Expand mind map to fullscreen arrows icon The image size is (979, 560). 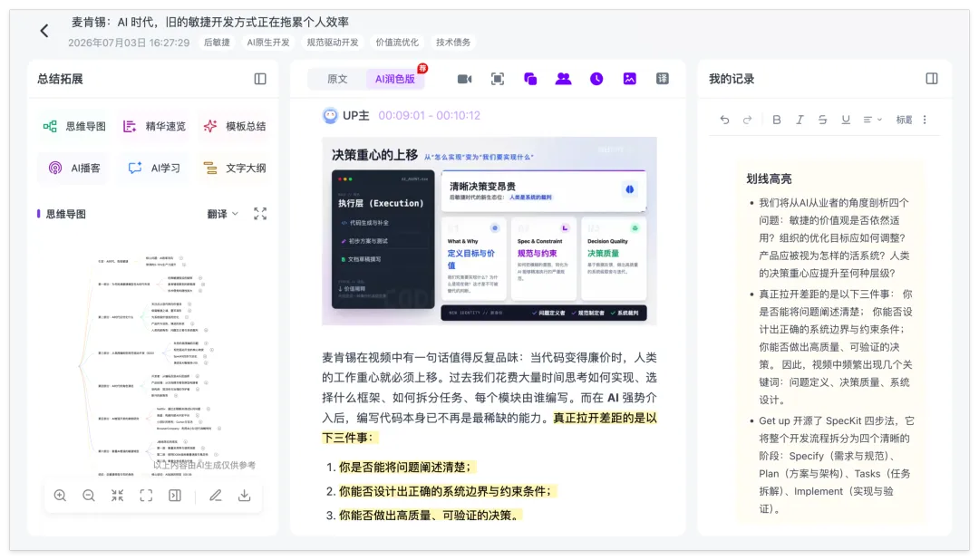coord(260,214)
